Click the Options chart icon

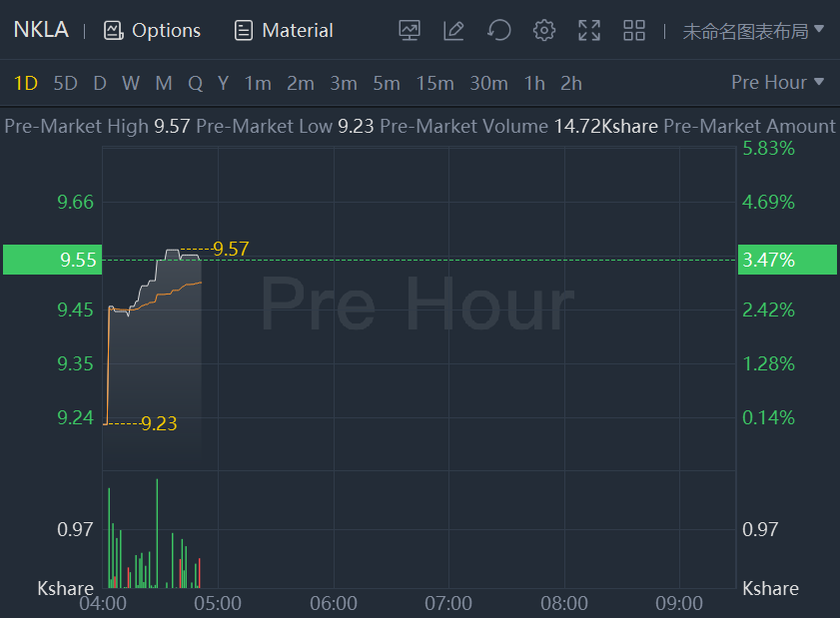(113, 30)
